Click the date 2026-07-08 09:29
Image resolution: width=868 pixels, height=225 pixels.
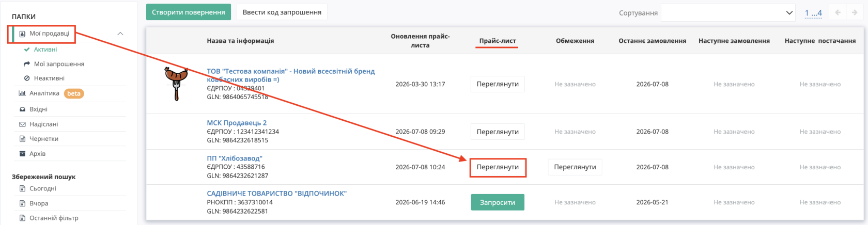pyautogui.click(x=420, y=132)
